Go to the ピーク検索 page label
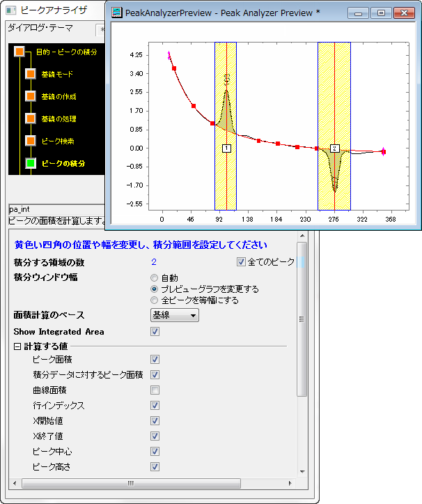This screenshot has height=504, width=422. [58, 141]
